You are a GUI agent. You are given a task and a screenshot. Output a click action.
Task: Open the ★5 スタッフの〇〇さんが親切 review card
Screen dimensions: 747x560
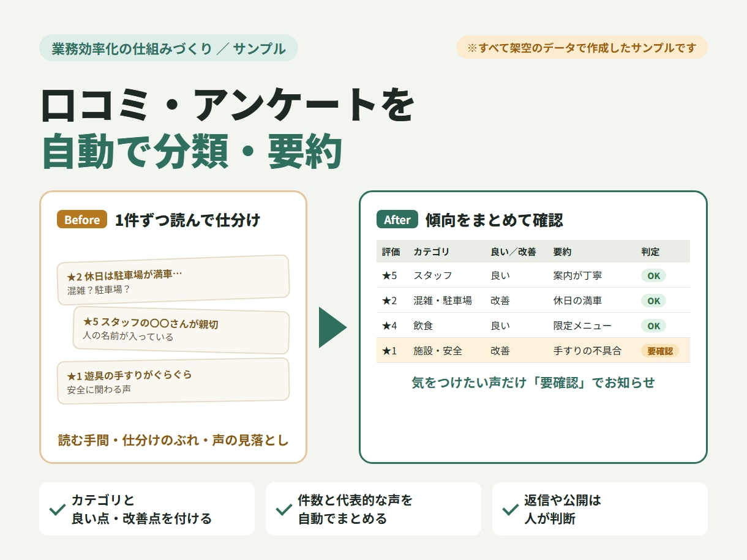pos(181,330)
